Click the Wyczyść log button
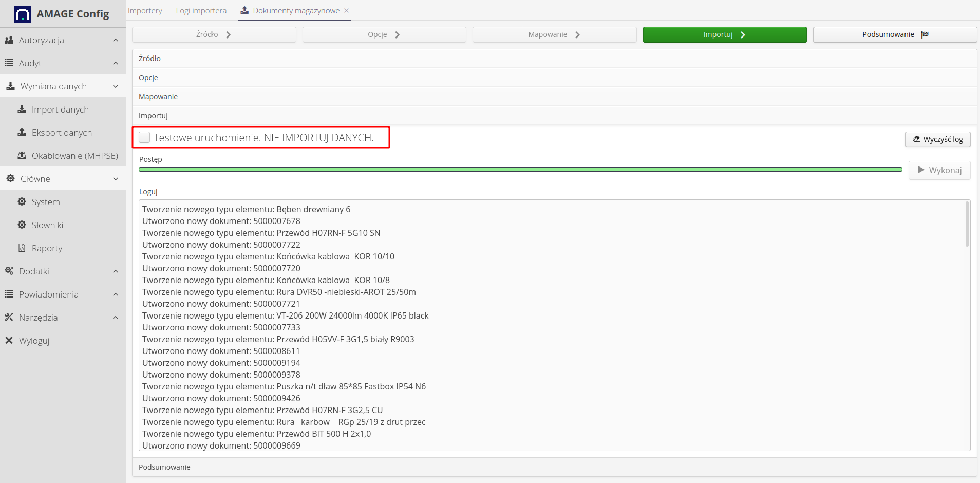Viewport: 980px width, 483px height. pos(937,139)
